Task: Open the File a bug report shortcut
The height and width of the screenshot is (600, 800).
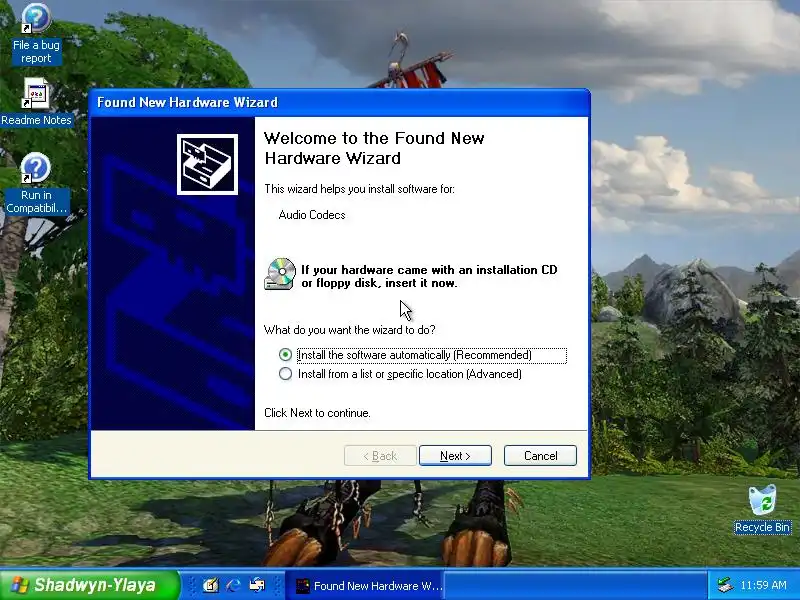Action: coord(36,34)
